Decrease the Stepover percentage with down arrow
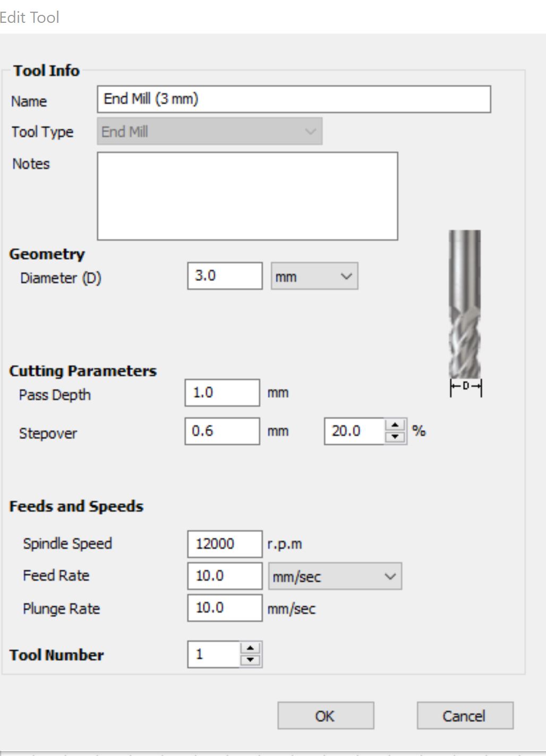This screenshot has width=546, height=756. (395, 437)
